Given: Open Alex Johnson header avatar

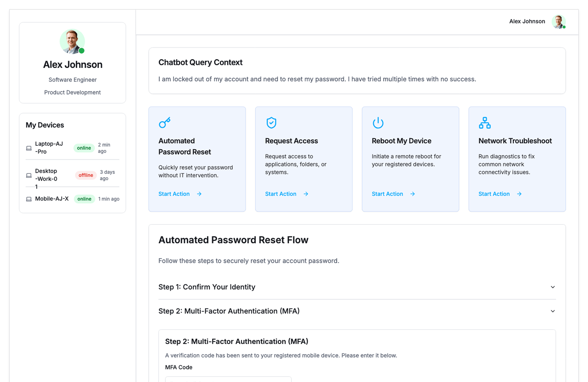Looking at the screenshot, I should pyautogui.click(x=558, y=22).
